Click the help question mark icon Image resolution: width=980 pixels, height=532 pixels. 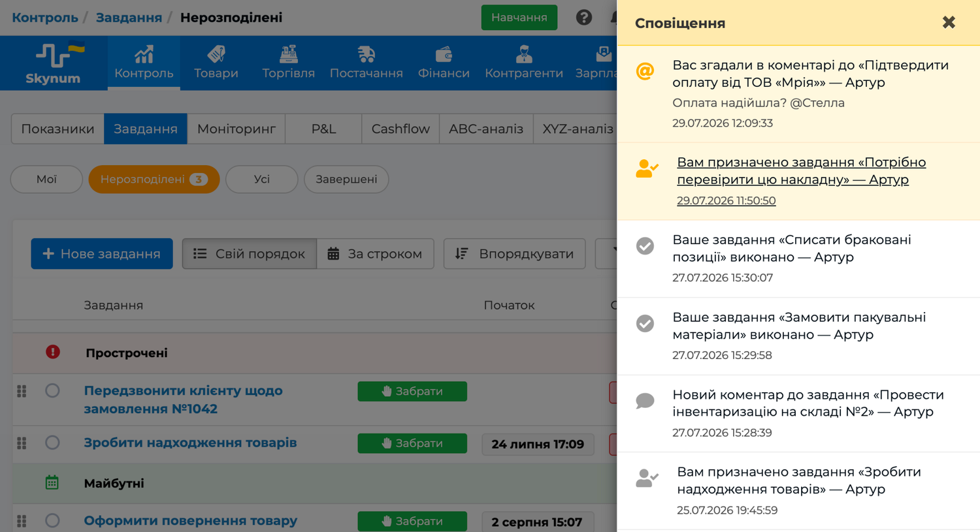[x=583, y=18]
